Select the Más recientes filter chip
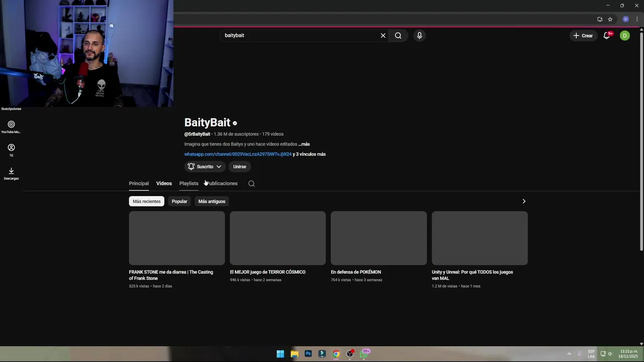 146,201
